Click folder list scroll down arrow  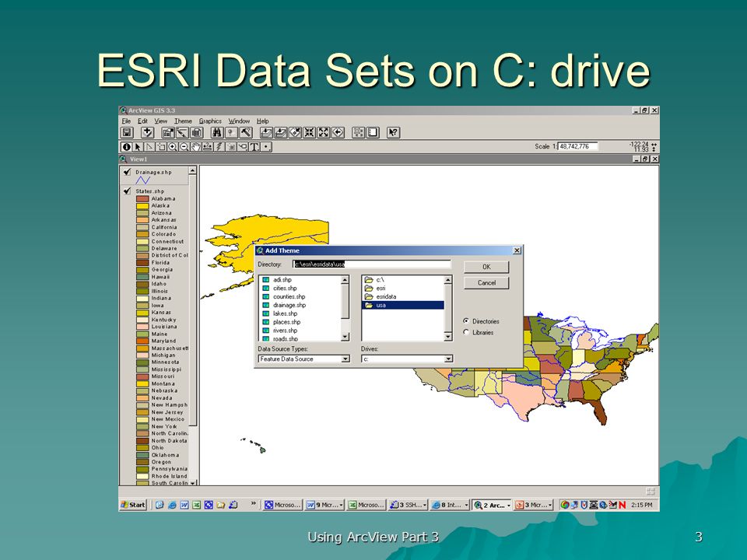448,337
